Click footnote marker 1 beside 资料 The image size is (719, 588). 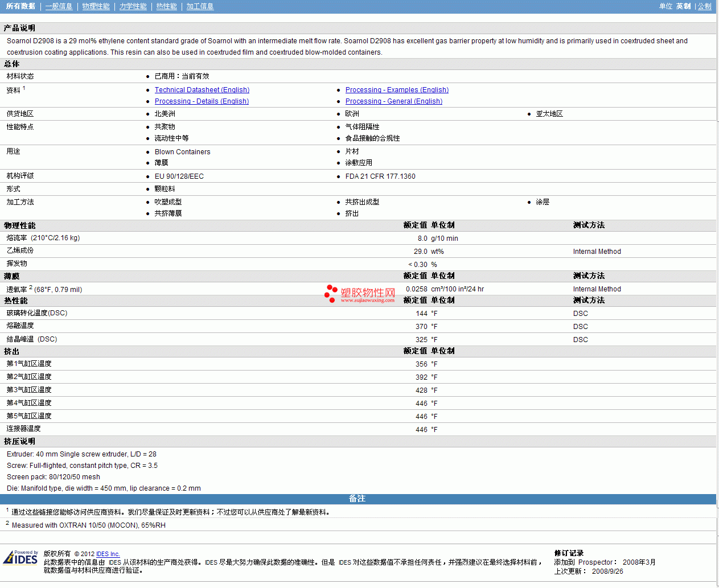[24, 88]
